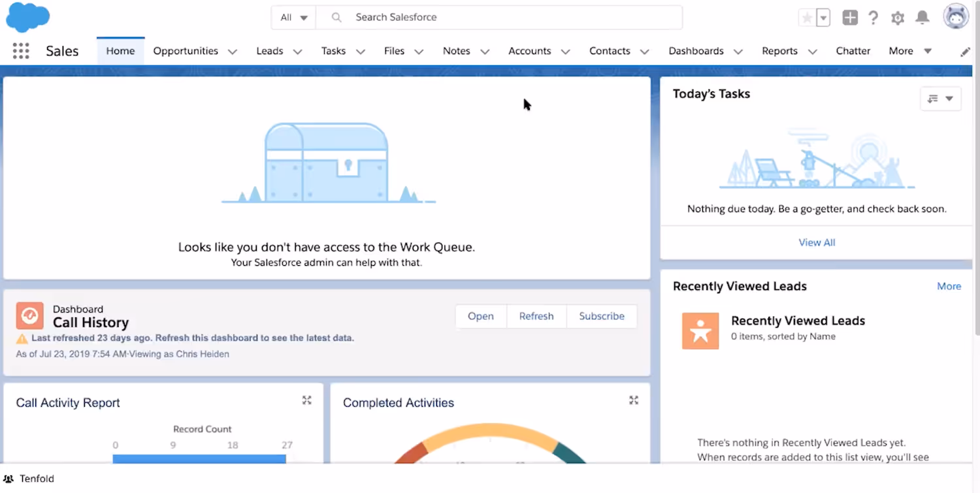Go to the Accounts tab
Image resolution: width=980 pixels, height=493 pixels.
pyautogui.click(x=530, y=51)
